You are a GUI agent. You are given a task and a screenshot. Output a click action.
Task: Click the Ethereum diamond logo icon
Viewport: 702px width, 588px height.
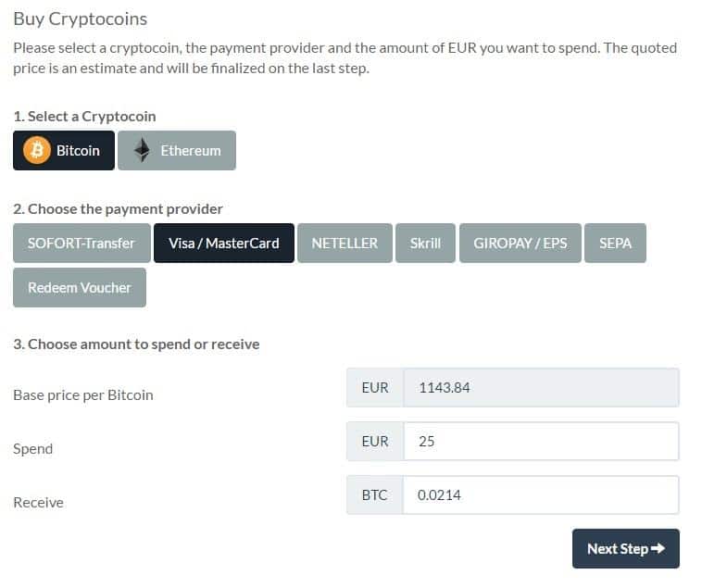[142, 150]
